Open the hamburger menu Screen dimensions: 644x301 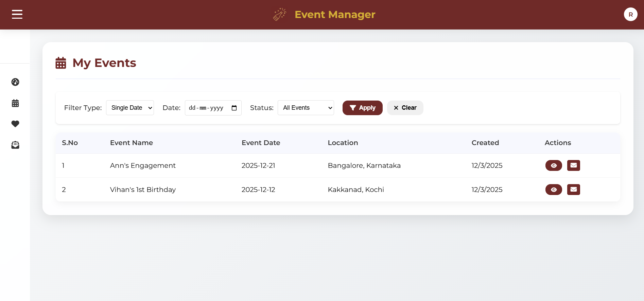(17, 14)
